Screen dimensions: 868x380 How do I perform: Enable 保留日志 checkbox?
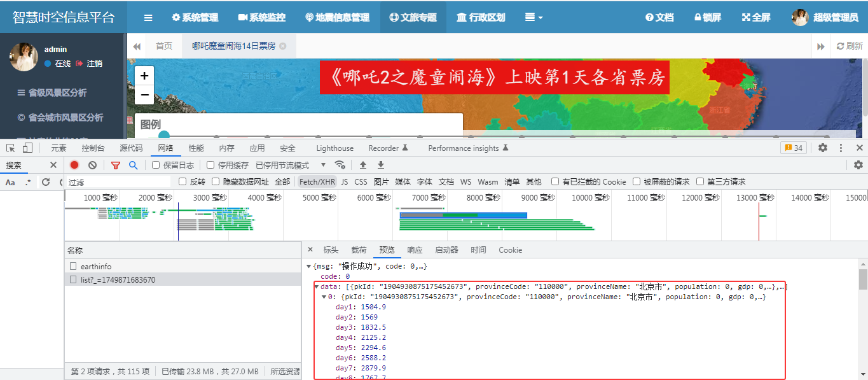pyautogui.click(x=156, y=165)
